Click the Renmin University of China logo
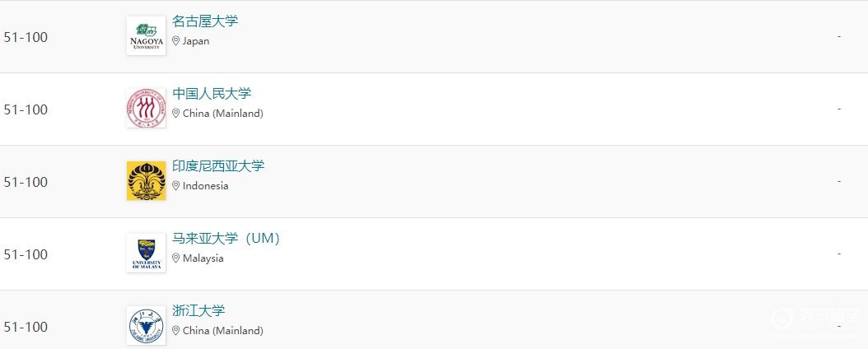 click(146, 109)
